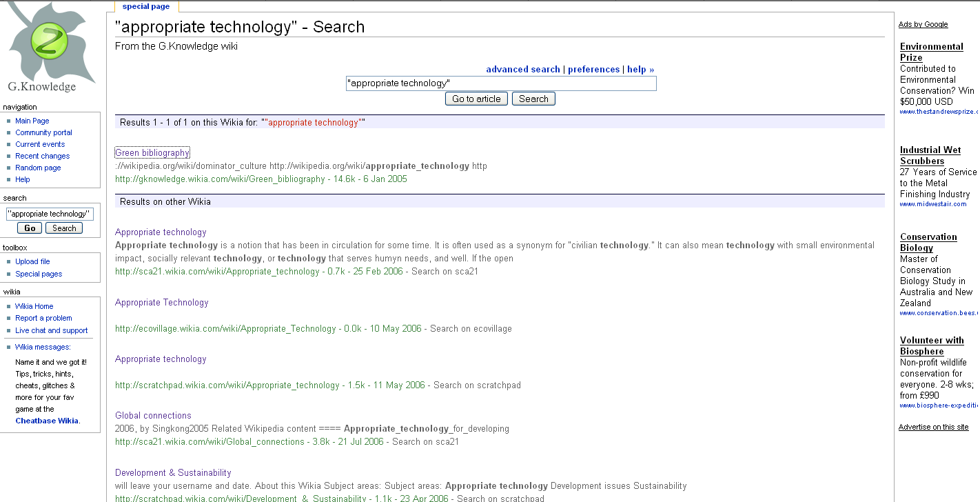Screen dimensions: 980x502
Task: Open the Global connections result
Action: pos(153,415)
